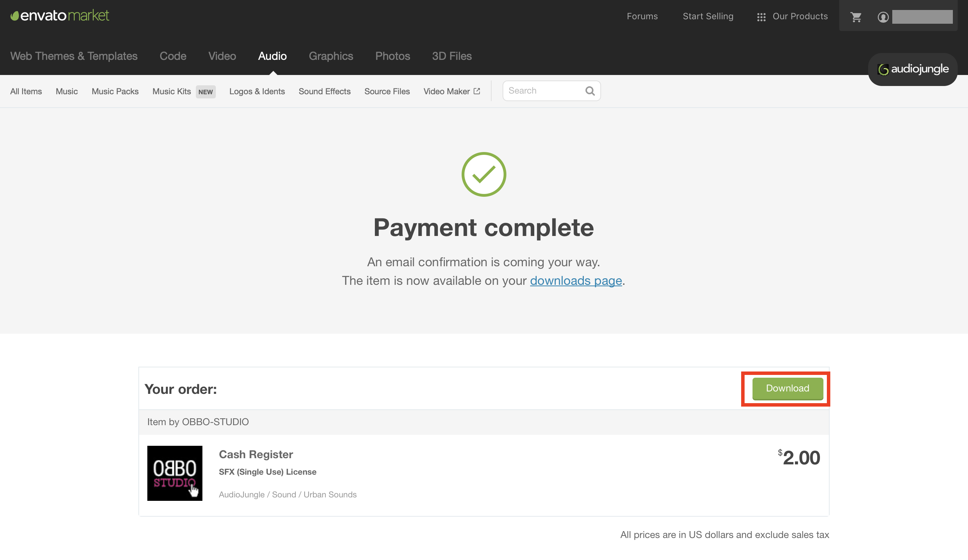Open the Forums link
This screenshot has height=560, width=968.
(x=642, y=16)
